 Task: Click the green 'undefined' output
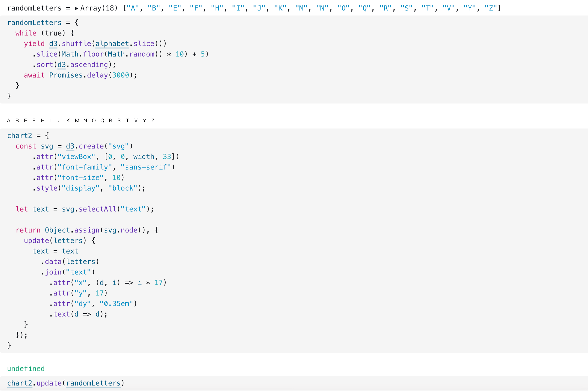26,369
